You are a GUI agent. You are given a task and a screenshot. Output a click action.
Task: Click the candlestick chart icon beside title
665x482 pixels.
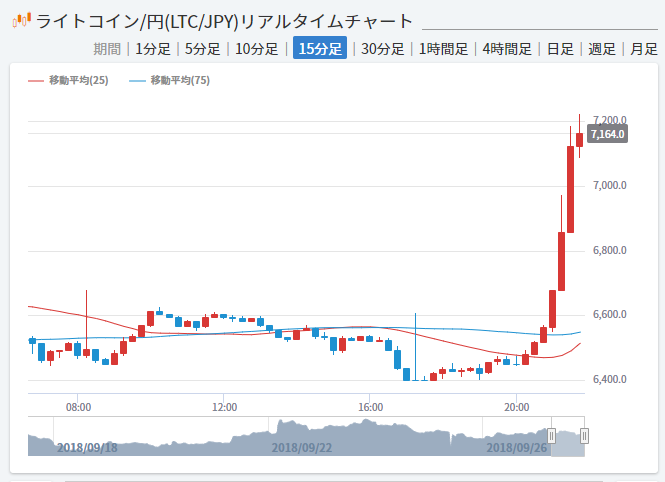point(21,20)
